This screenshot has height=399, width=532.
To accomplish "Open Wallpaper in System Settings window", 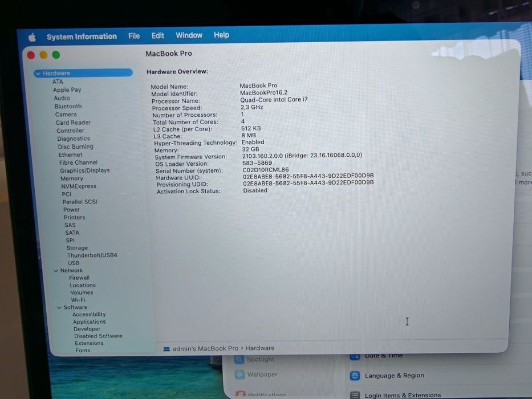I will 256,374.
